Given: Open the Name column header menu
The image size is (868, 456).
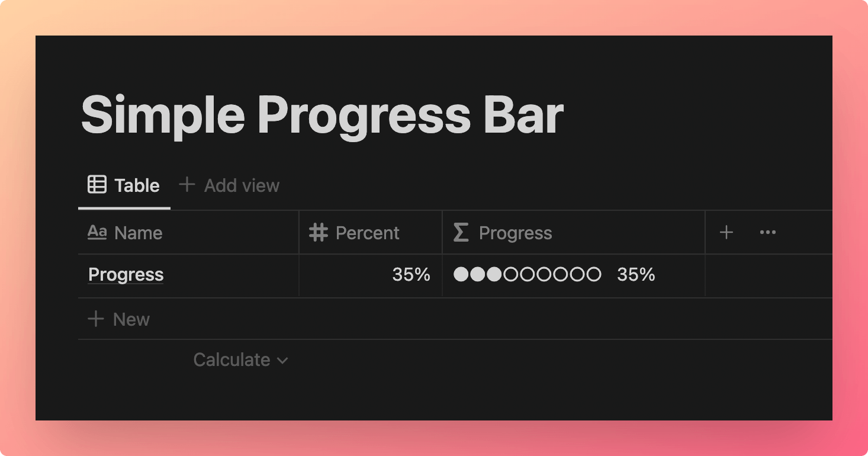Looking at the screenshot, I should pyautogui.click(x=188, y=232).
